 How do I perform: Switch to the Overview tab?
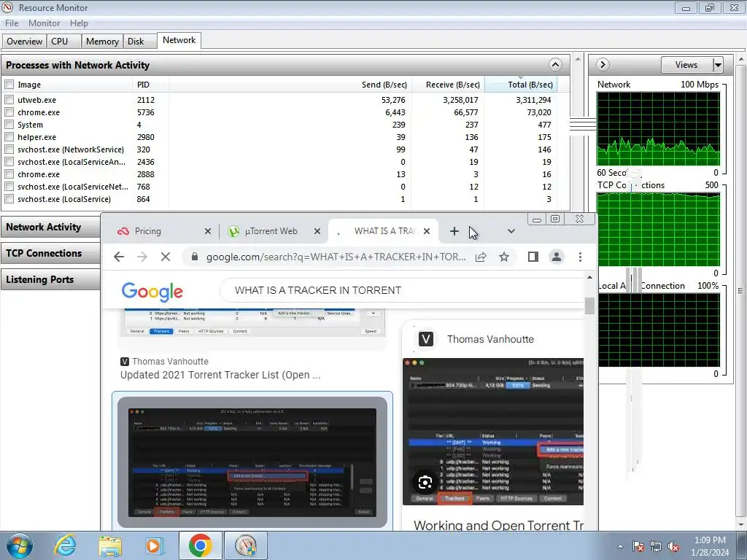[24, 42]
